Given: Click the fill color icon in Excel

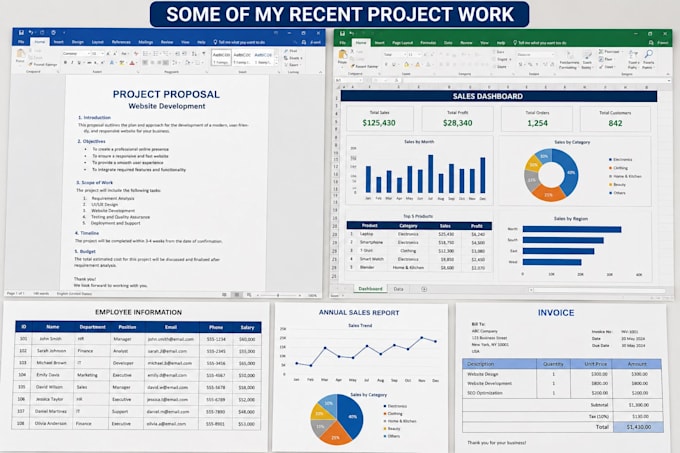Looking at the screenshot, I should coord(407,65).
